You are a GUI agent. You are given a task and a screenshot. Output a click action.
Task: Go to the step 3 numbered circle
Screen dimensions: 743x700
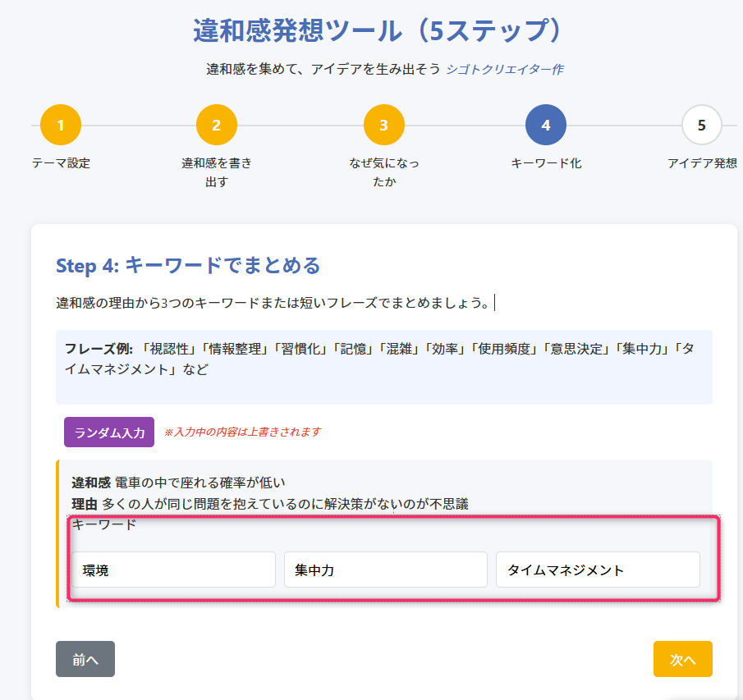coord(383,126)
